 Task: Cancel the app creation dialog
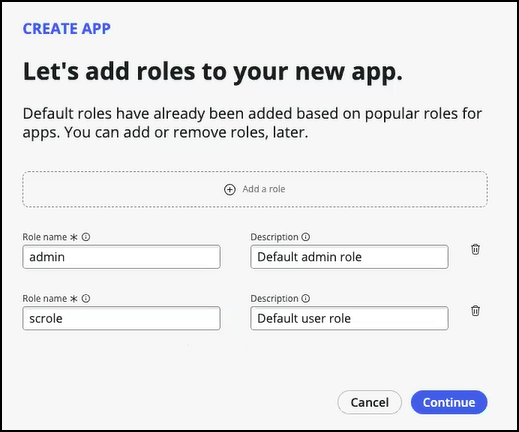point(369,402)
